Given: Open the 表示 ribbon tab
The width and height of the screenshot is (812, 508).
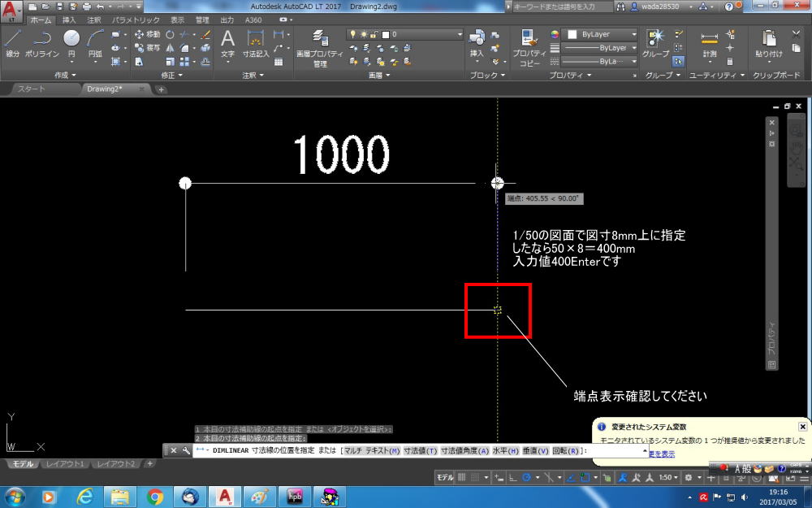Looking at the screenshot, I should point(178,20).
